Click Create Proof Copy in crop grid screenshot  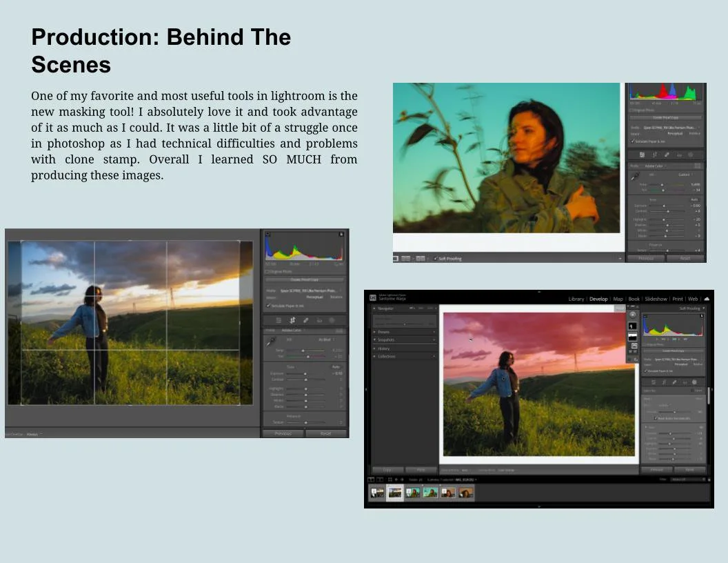click(x=305, y=279)
